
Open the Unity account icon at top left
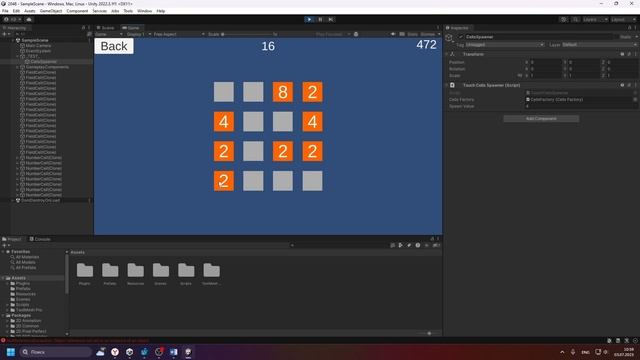7,19
